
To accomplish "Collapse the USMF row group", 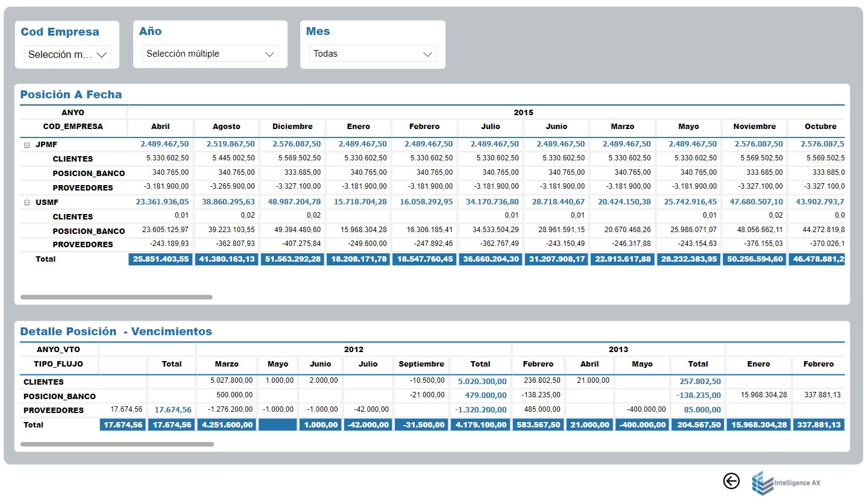I will [27, 203].
